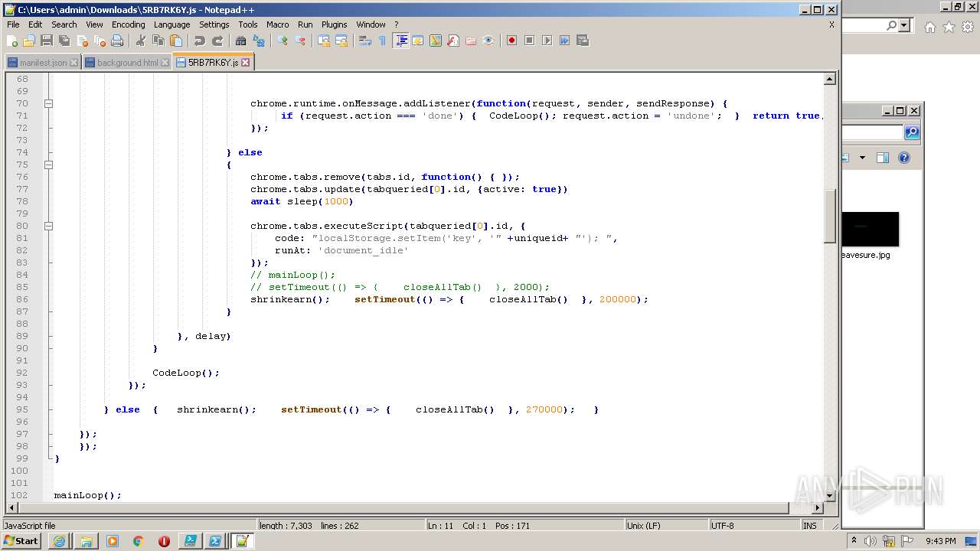This screenshot has width=980, height=551.
Task: Close the manifest.json tab
Action: click(73, 63)
